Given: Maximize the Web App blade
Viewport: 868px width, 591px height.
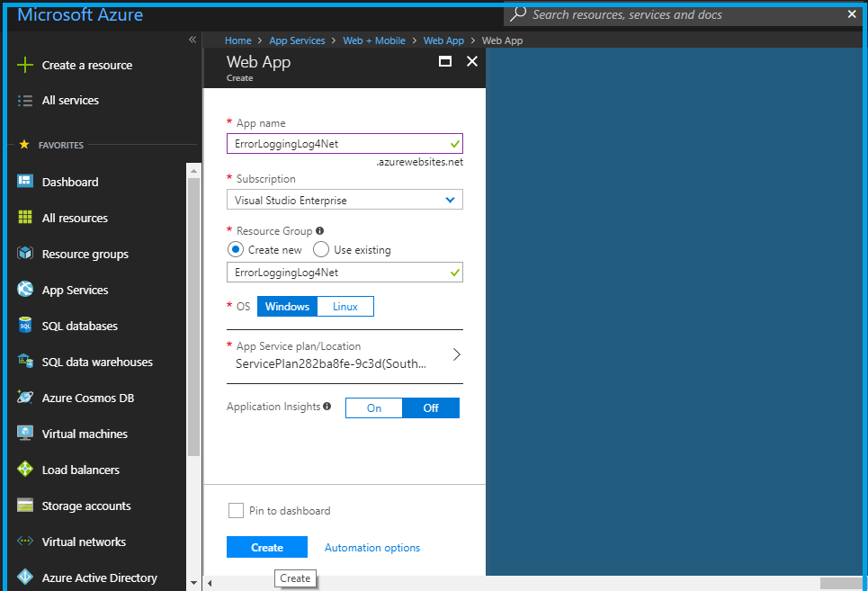Looking at the screenshot, I should (445, 61).
